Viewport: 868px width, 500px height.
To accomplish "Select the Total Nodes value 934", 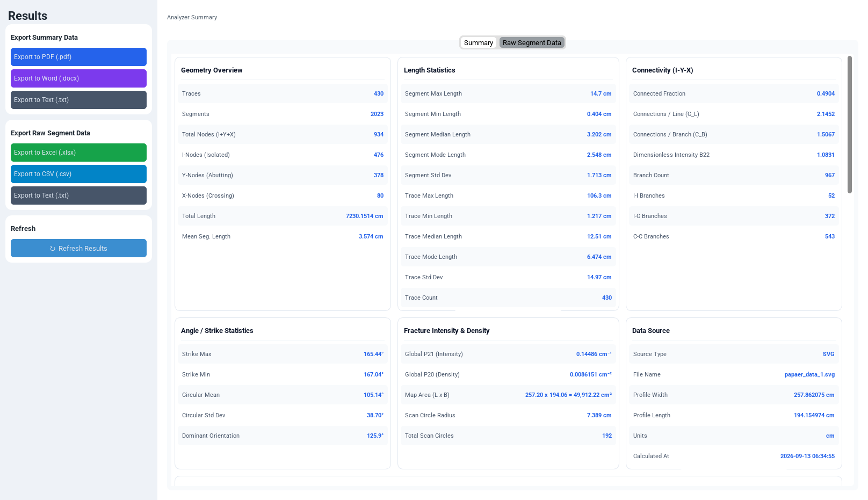I will click(x=379, y=134).
